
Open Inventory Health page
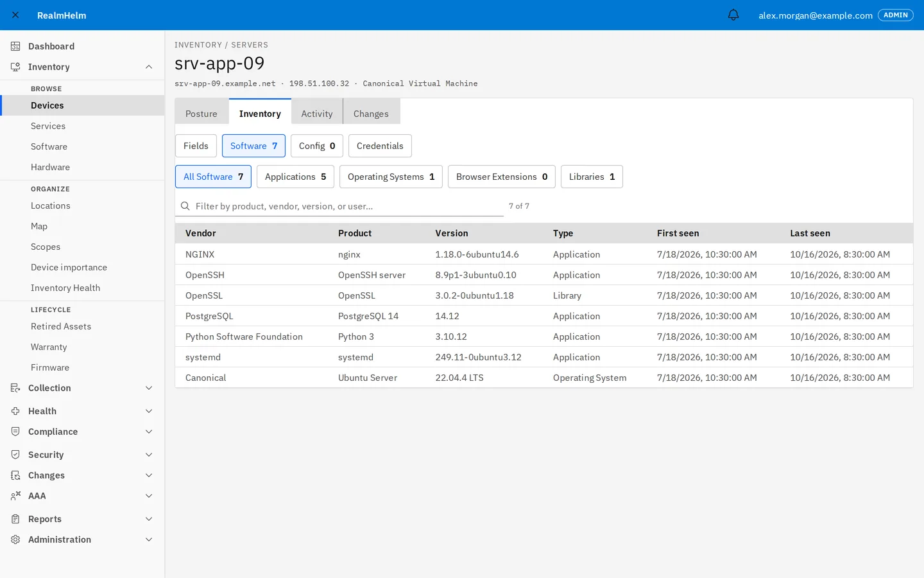pos(82,288)
